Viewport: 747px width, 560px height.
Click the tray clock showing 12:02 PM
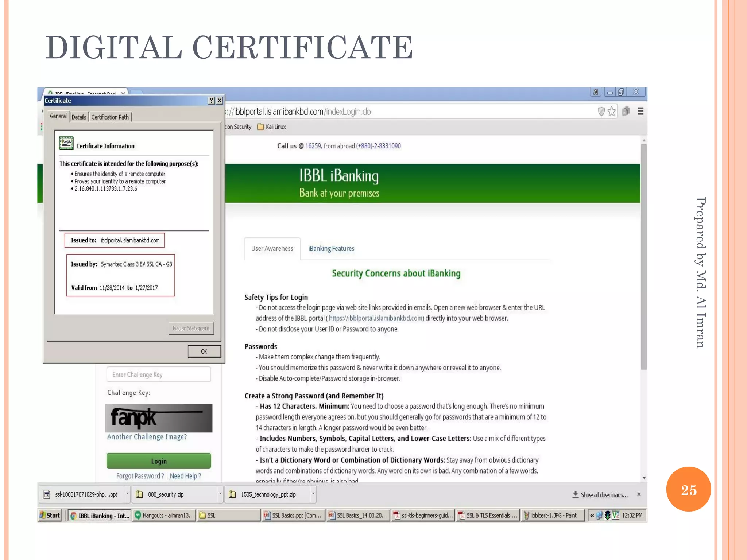click(x=632, y=516)
